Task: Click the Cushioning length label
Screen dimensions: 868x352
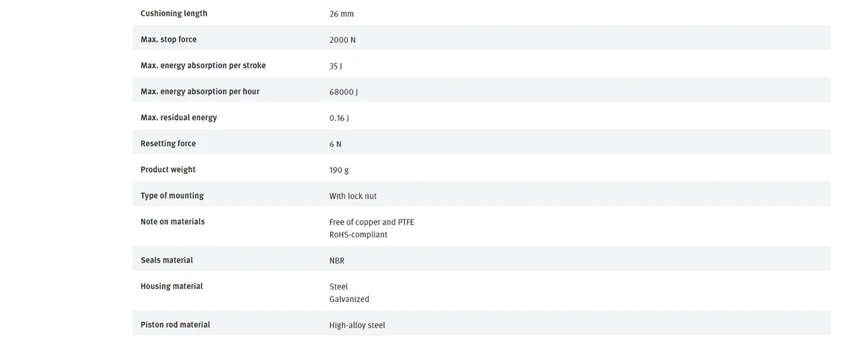Action: click(174, 13)
